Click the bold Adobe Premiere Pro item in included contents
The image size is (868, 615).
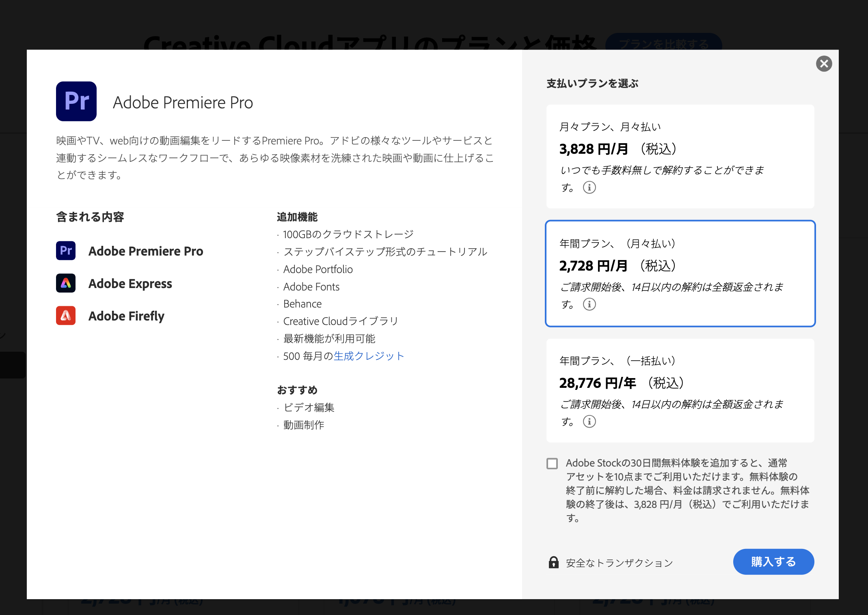click(x=146, y=251)
